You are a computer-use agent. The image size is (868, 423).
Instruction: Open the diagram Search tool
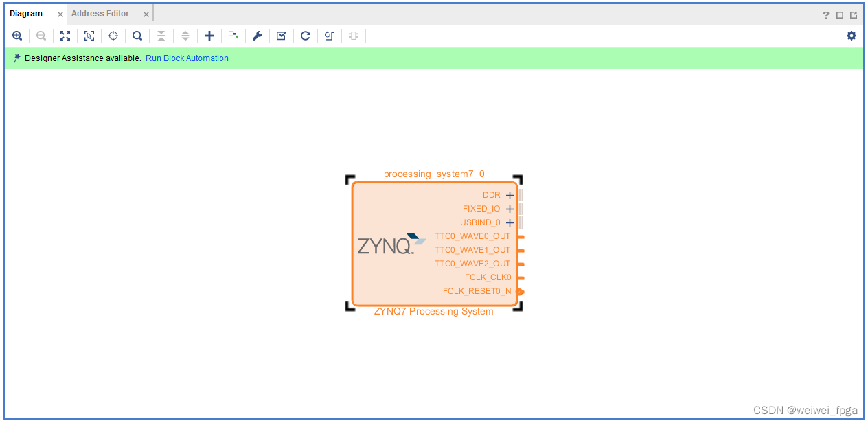[x=137, y=35]
